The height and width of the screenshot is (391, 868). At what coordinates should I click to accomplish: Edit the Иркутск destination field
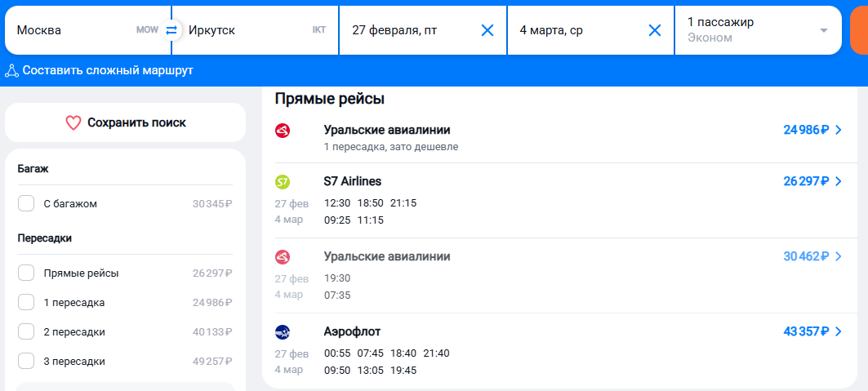pos(256,30)
